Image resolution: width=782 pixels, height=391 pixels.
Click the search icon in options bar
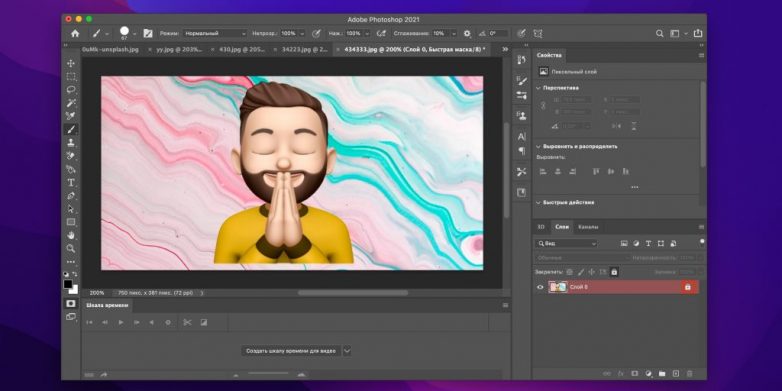click(x=659, y=33)
